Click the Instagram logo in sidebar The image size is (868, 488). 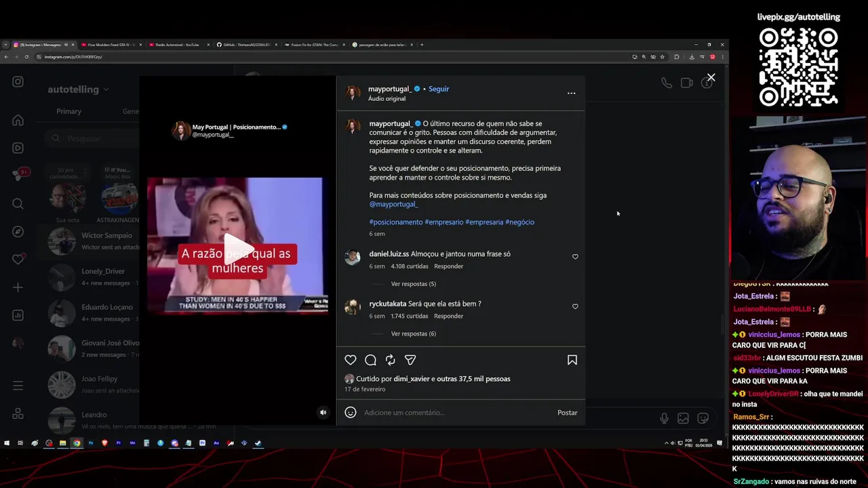click(x=18, y=82)
